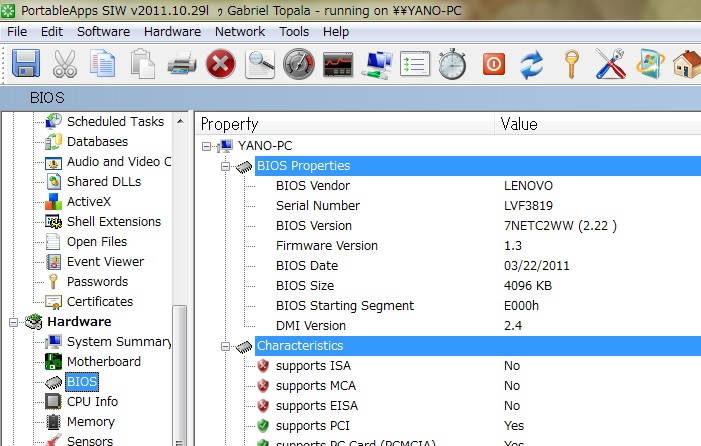Image resolution: width=701 pixels, height=446 pixels.
Task: Select Motherboard under Hardware
Action: tap(103, 362)
